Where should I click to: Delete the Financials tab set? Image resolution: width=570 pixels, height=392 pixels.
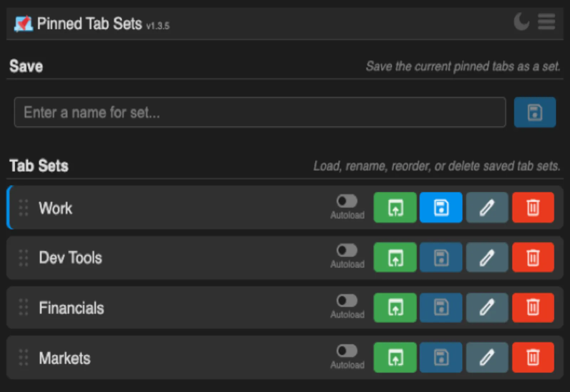point(533,308)
